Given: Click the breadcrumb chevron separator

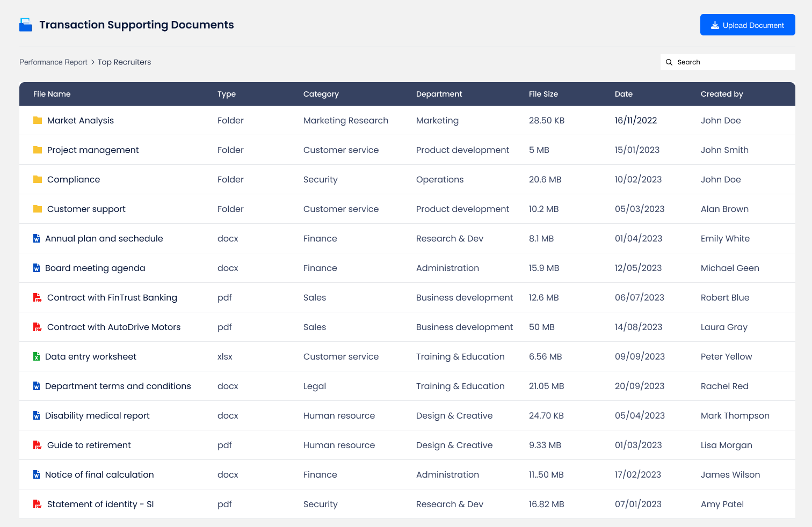Looking at the screenshot, I should (92, 62).
